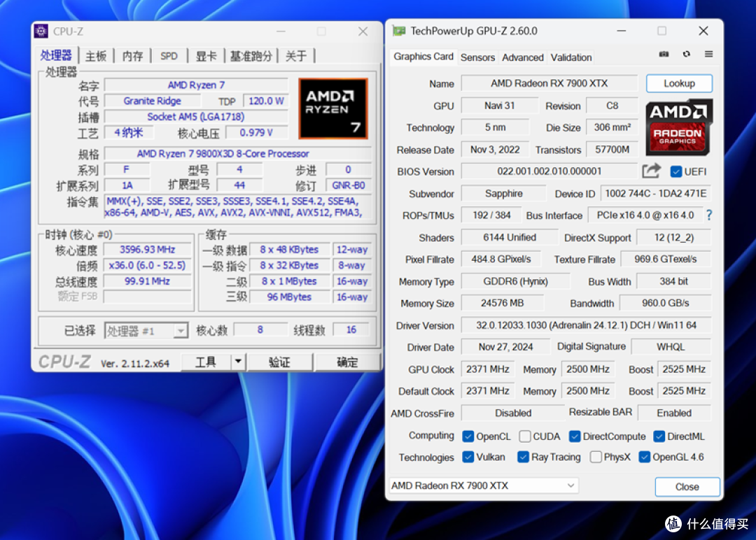Click the 核心速度 value 3596.93 MHz

148,250
